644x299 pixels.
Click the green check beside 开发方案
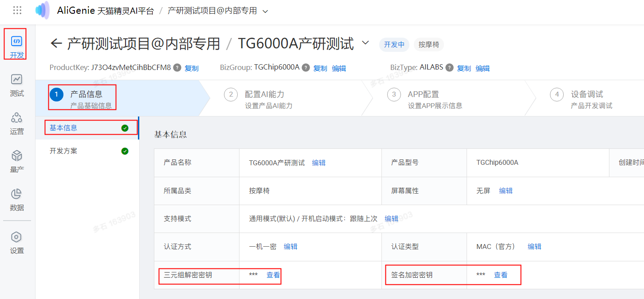coord(125,151)
